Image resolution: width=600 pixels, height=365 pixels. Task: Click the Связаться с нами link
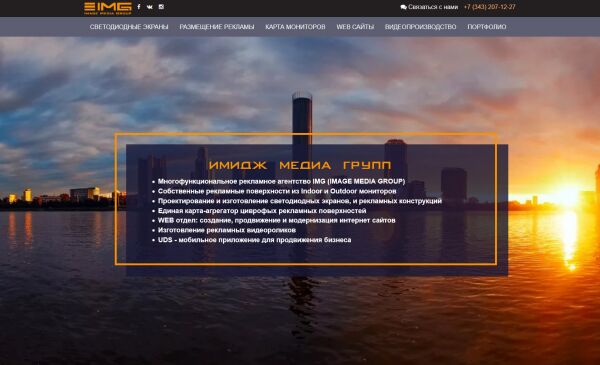point(433,7)
